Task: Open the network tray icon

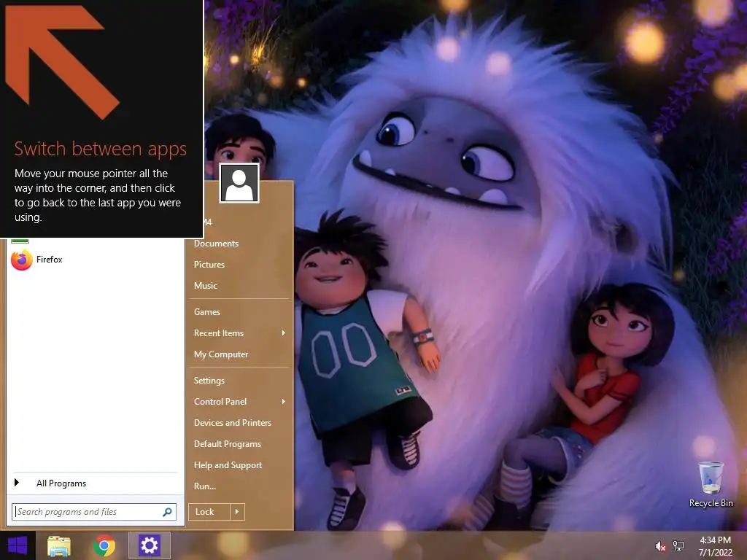Action: [x=678, y=546]
